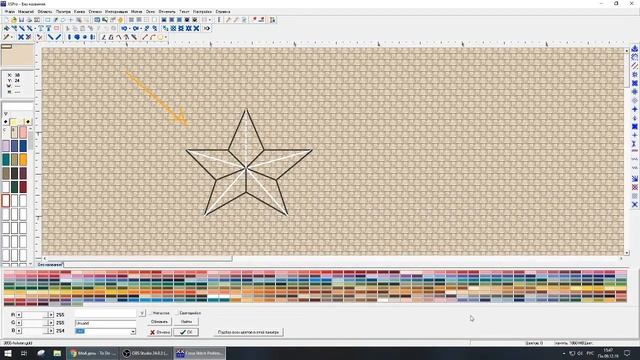640x360 pixels.
Task: Open the Масштаб menu
Action: pos(26,11)
